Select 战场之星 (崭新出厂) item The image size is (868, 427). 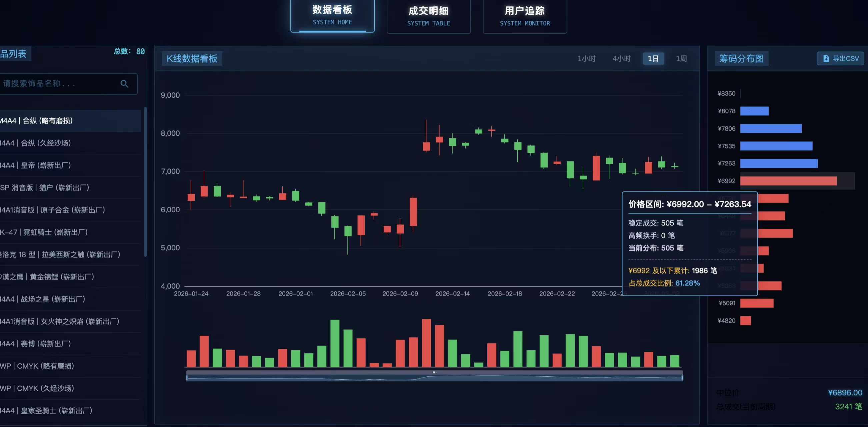(x=70, y=299)
